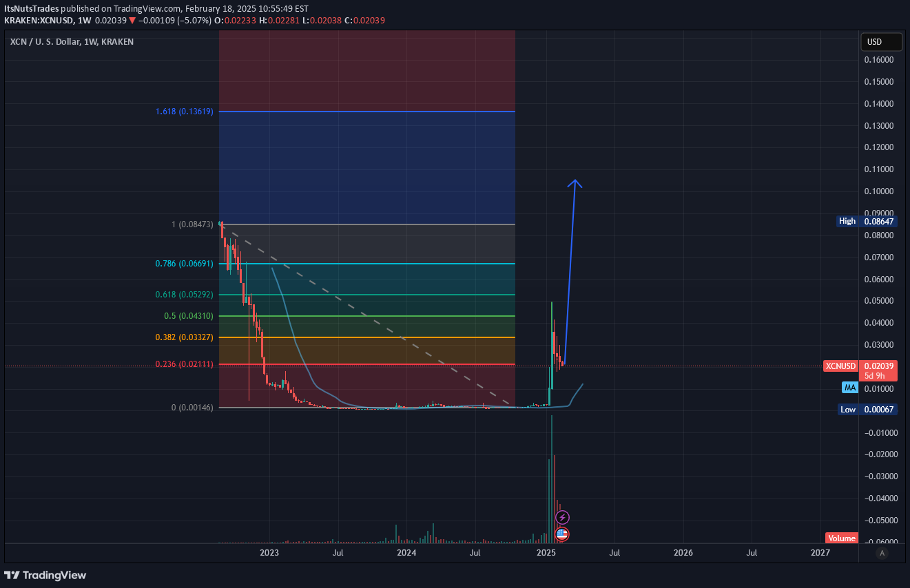Select the 1.618 (0.13619) Fibonacci label
910x588 pixels.
[185, 111]
